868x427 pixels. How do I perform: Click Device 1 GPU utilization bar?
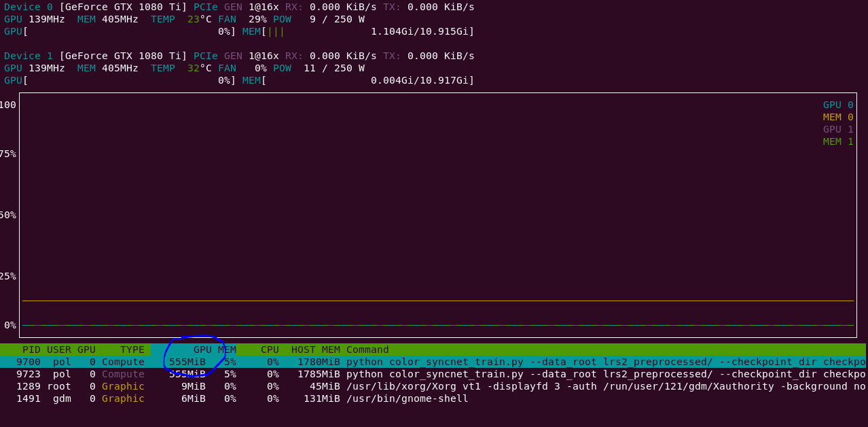coord(120,80)
